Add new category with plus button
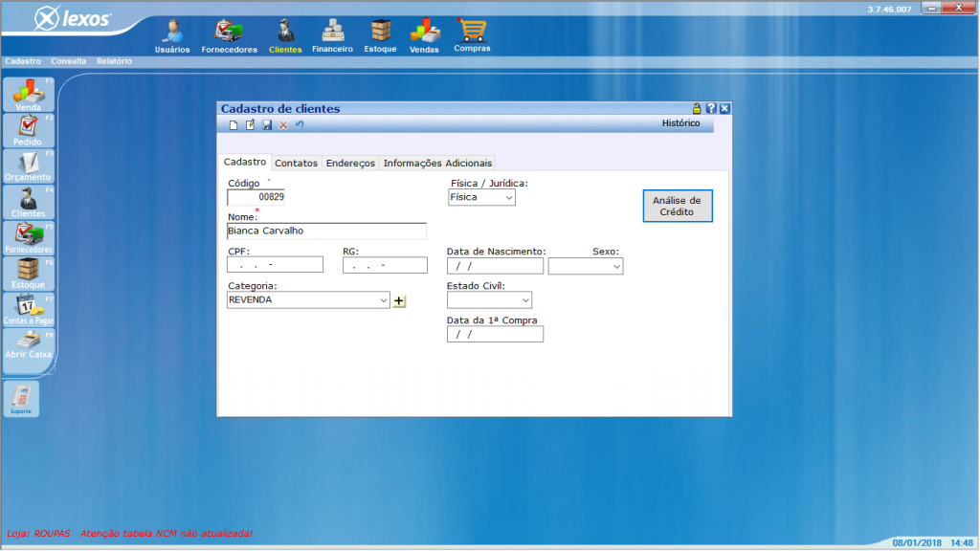Image resolution: width=980 pixels, height=551 pixels. [x=399, y=301]
